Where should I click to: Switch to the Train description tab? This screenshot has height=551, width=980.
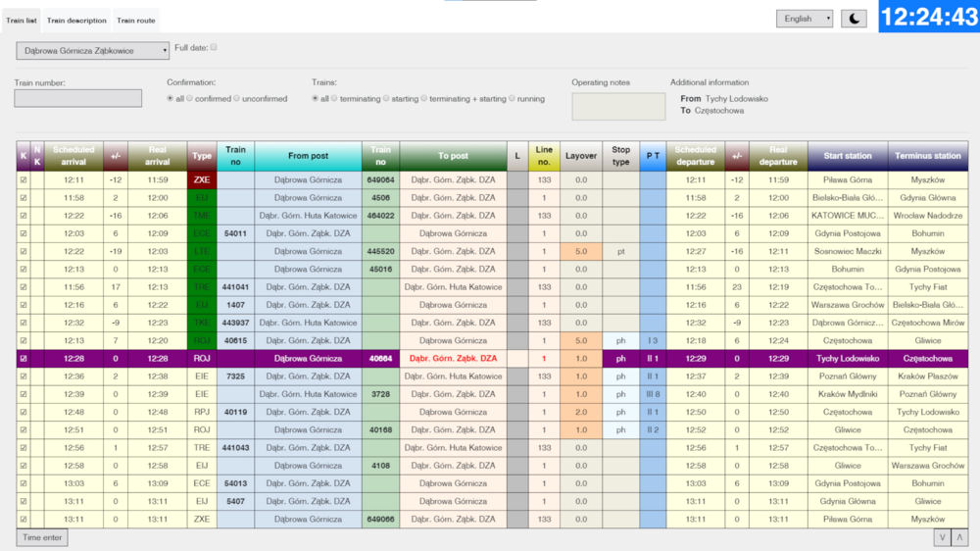(x=76, y=21)
